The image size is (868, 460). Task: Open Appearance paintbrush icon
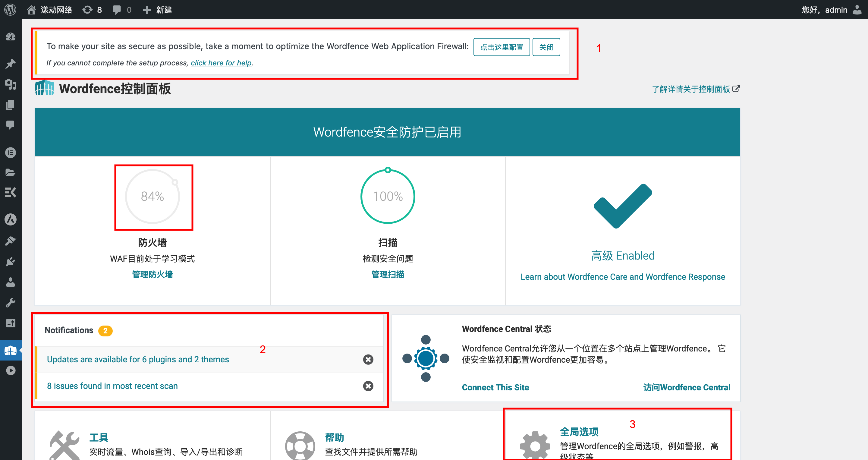[11, 241]
